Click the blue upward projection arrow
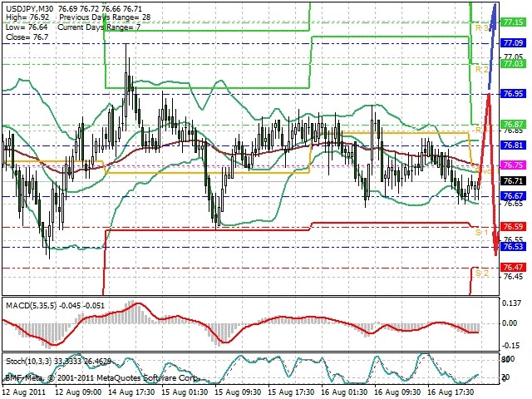 pyautogui.click(x=492, y=47)
